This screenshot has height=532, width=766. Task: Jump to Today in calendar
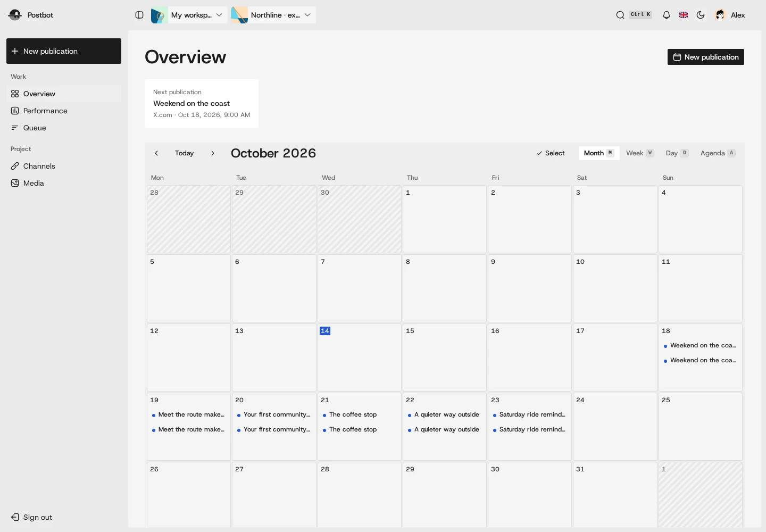185,153
